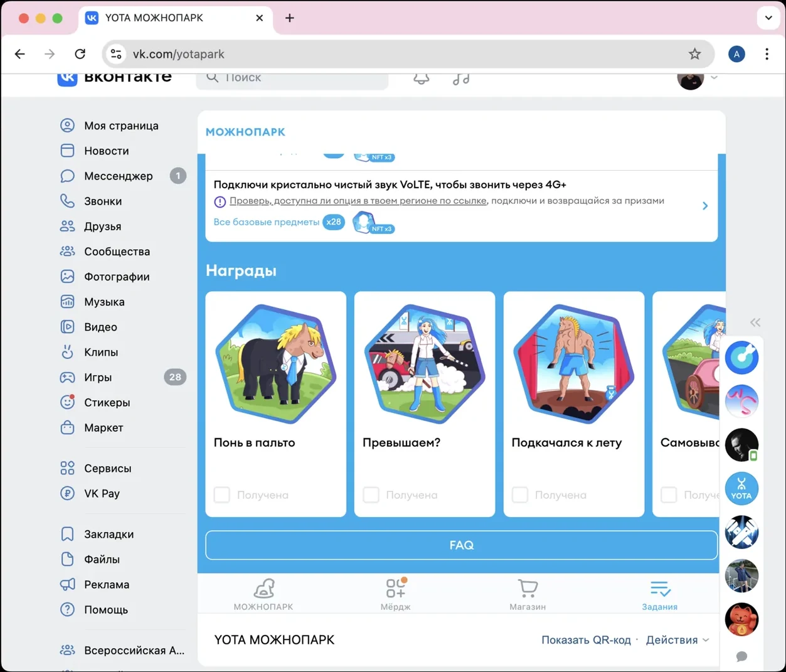This screenshot has height=672, width=786.
Task: Open the Понь в пальто reward image
Action: click(x=276, y=364)
